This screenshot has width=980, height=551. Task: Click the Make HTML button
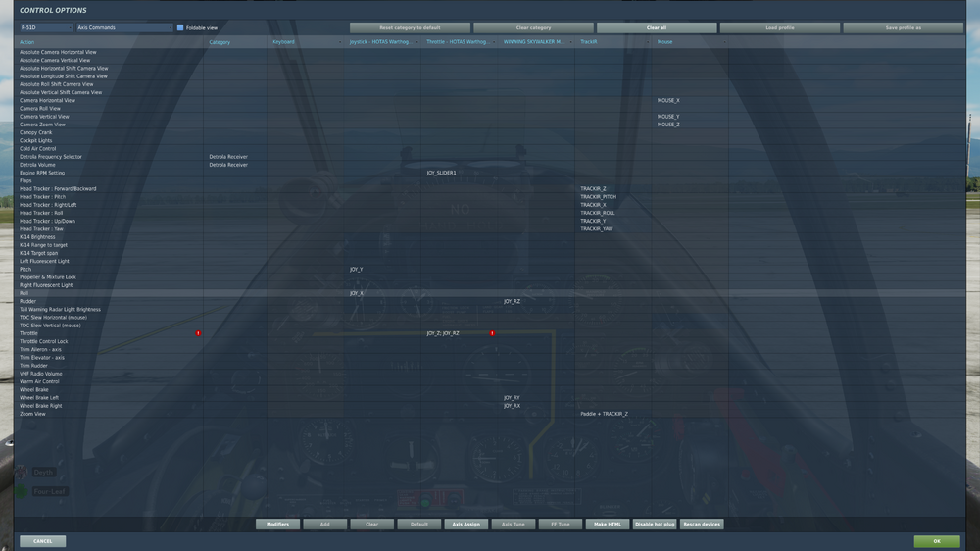(608, 525)
